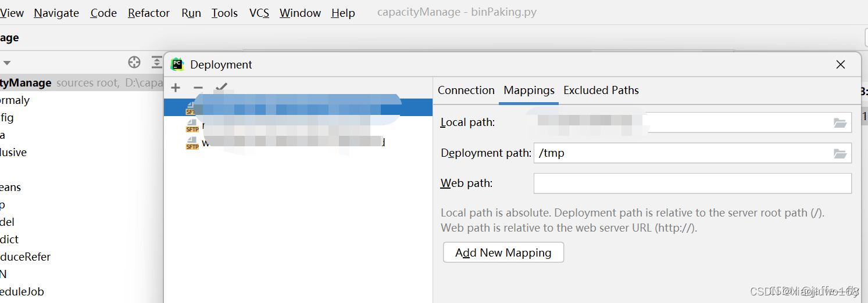Close the Deployment dialog

point(841,64)
